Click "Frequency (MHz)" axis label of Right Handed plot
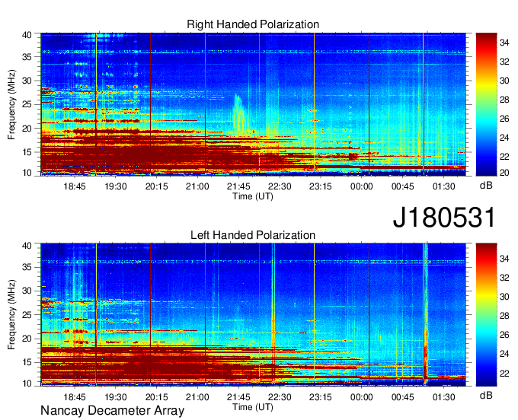Viewport: 518px width, 420px height. (11, 104)
